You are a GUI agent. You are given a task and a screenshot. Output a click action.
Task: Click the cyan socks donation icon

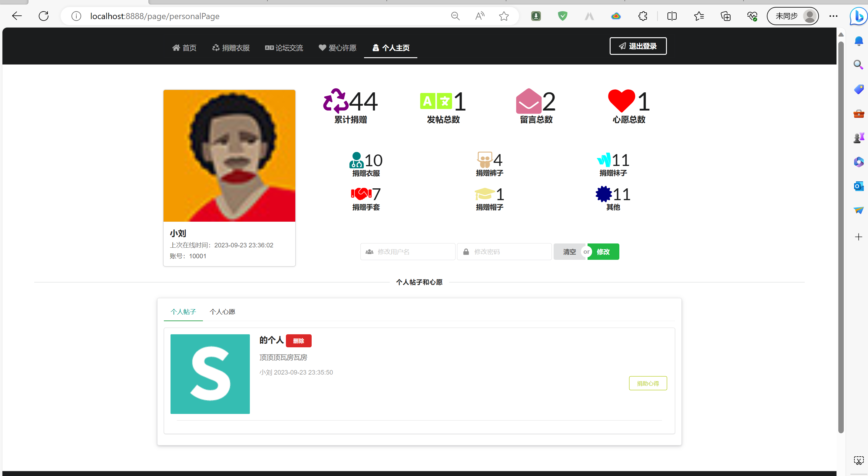pos(604,160)
